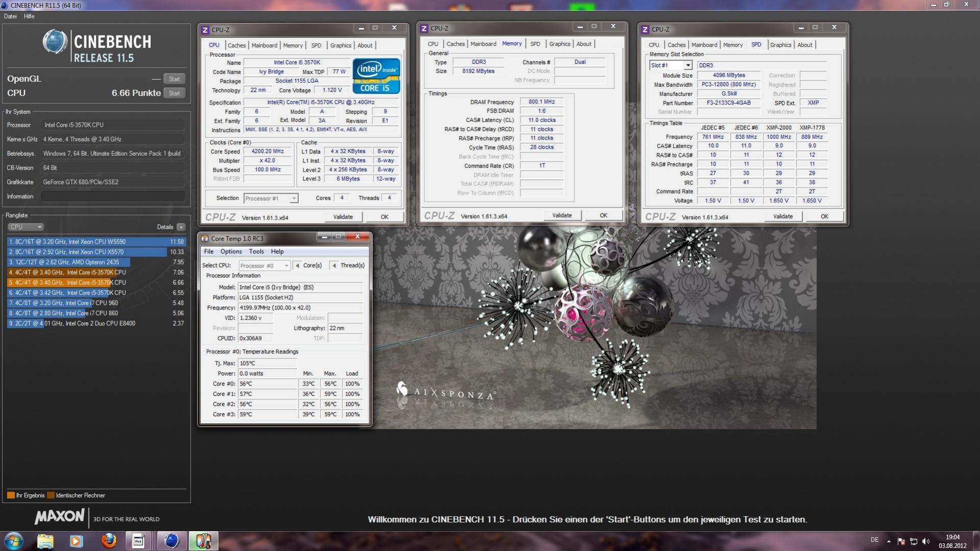Select ranking row AMD Opteron 2435
This screenshot has width=980, height=551.
pos(96,262)
